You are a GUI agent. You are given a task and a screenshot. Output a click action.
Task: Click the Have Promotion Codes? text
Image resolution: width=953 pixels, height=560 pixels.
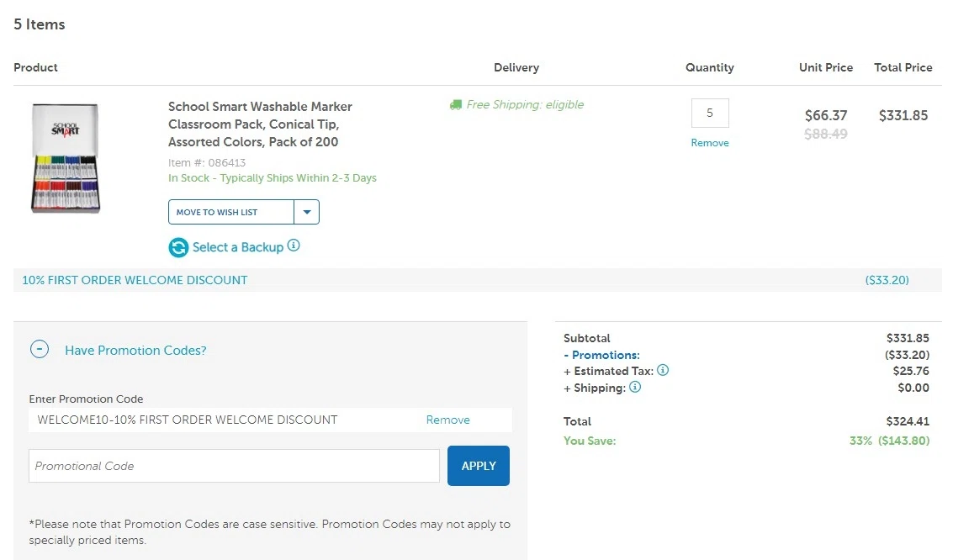(x=135, y=350)
